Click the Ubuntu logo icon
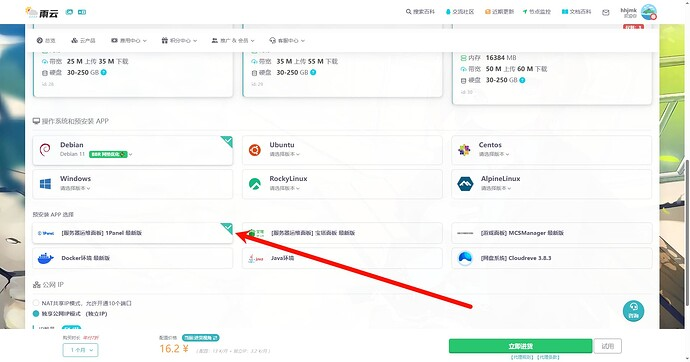The width and height of the screenshot is (690, 362). point(254,150)
